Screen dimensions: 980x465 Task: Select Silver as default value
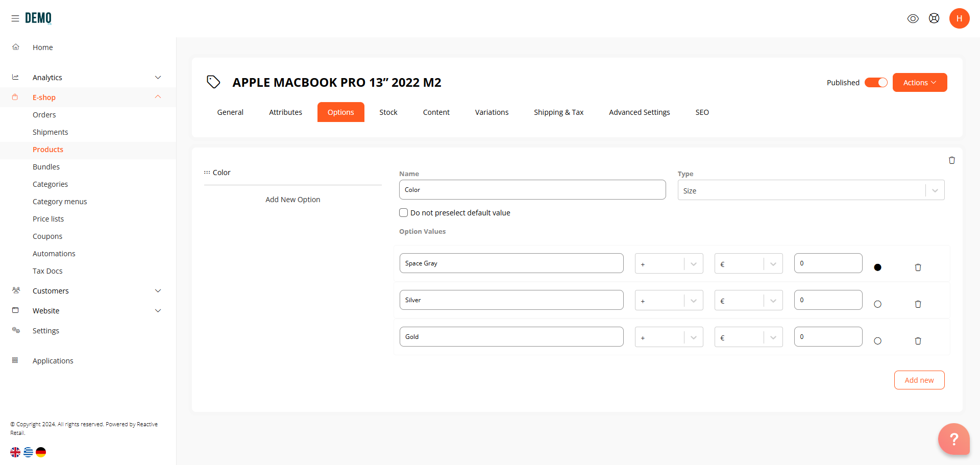877,304
